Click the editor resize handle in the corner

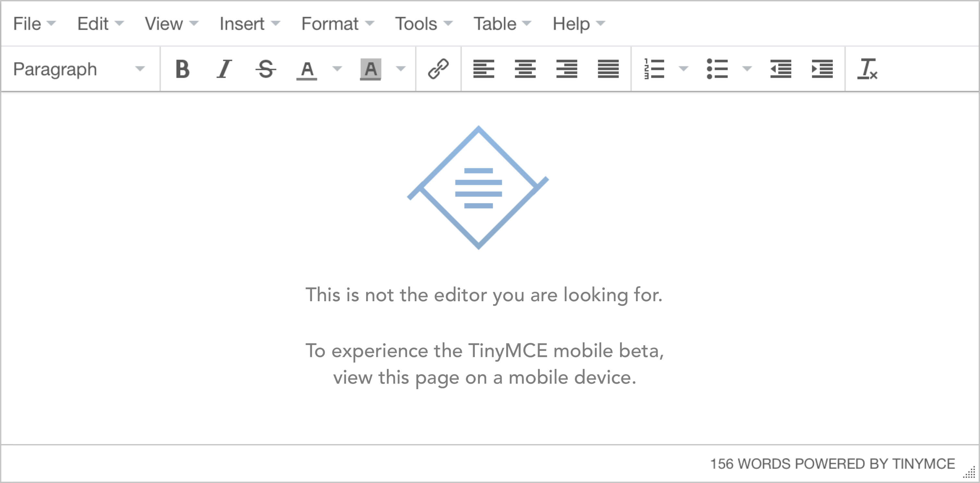pos(969,472)
